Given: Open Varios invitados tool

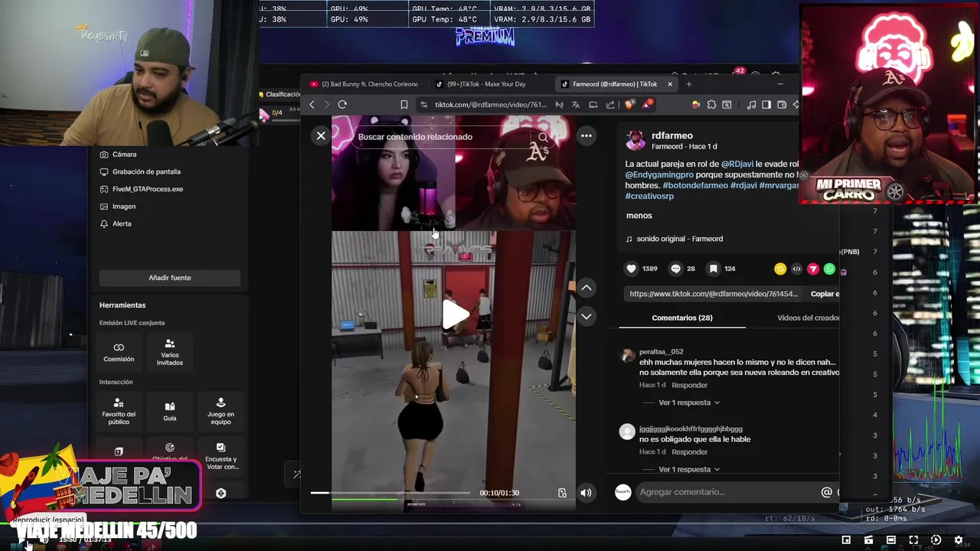Looking at the screenshot, I should click(x=170, y=352).
